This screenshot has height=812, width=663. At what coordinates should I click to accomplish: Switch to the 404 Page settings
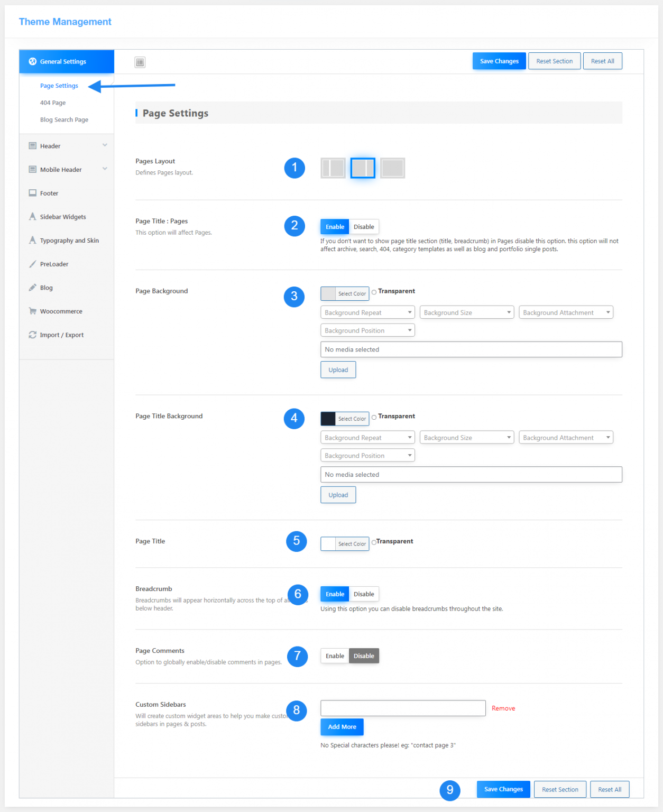tap(52, 103)
